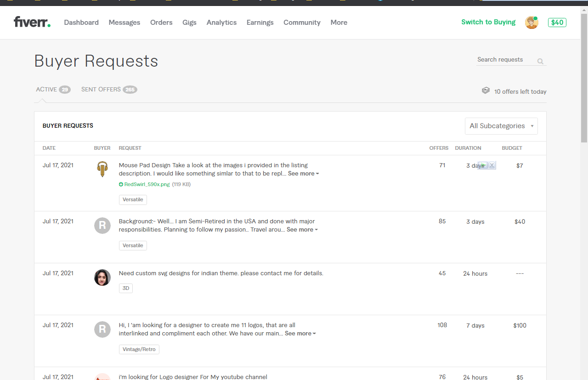Click the $7 budget value
The width and height of the screenshot is (588, 380).
point(520,165)
